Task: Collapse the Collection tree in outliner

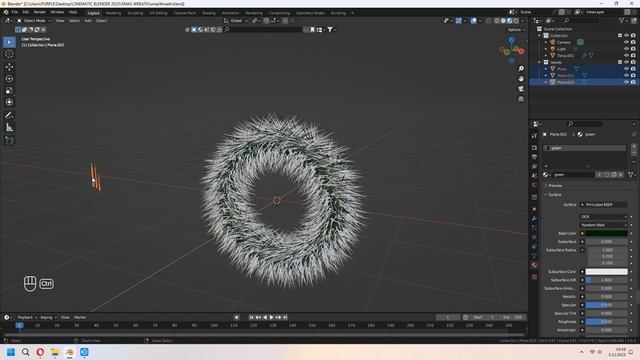Action: click(x=540, y=36)
